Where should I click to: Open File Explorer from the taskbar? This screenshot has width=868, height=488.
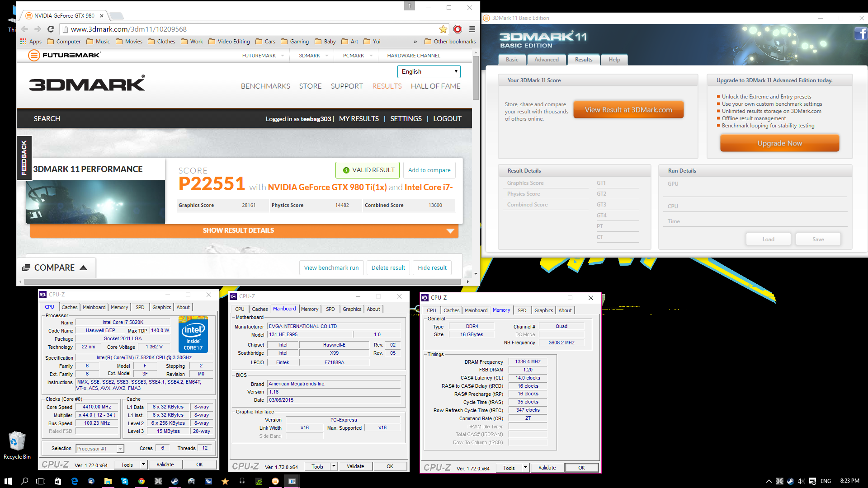click(x=108, y=481)
